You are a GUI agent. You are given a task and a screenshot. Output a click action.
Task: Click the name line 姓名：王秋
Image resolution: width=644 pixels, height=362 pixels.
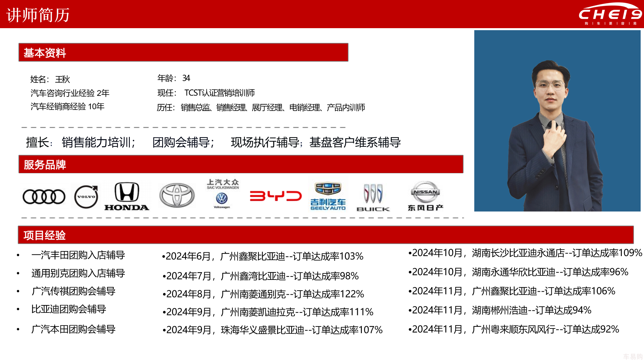pos(50,79)
